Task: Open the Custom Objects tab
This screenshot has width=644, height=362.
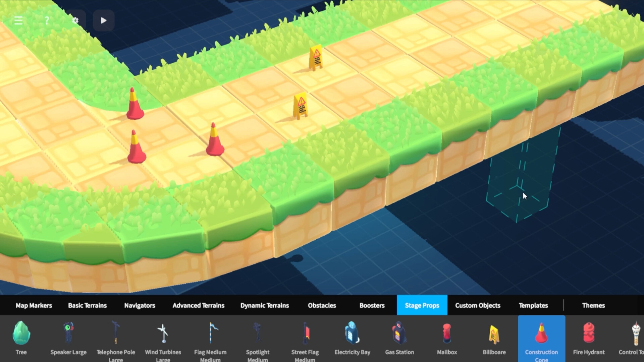Action: click(478, 305)
